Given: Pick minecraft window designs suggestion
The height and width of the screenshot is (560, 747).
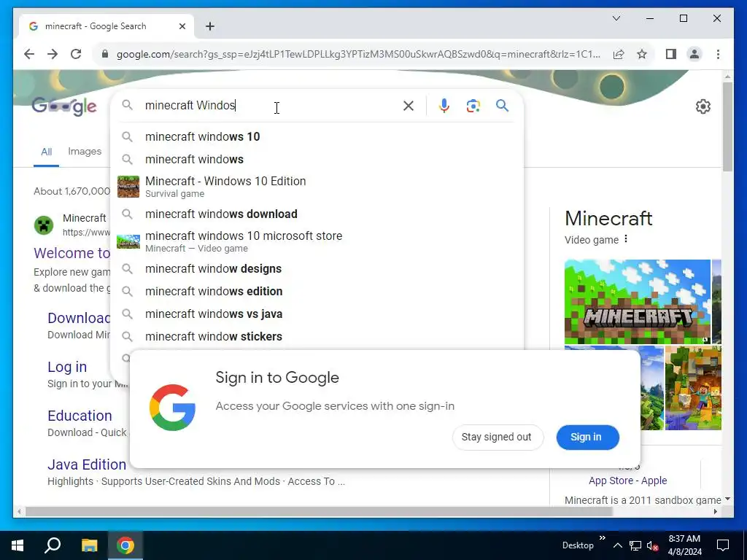Looking at the screenshot, I should tap(317, 268).
